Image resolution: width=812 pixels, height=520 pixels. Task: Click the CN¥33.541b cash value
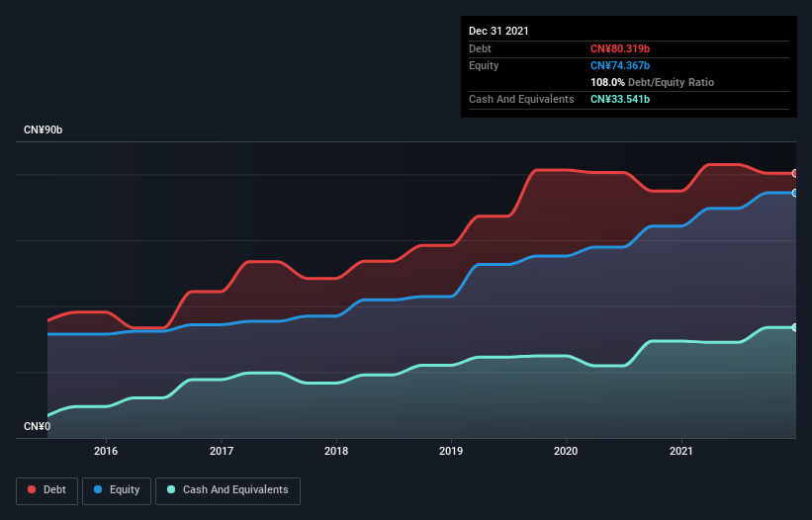click(620, 99)
